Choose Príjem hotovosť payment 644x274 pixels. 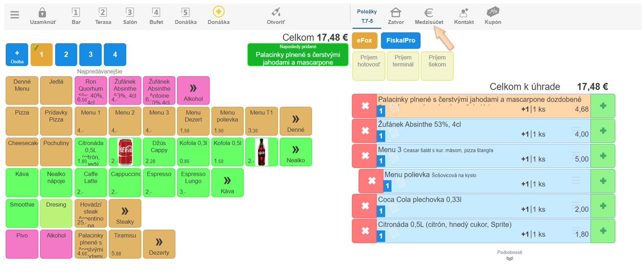point(369,66)
